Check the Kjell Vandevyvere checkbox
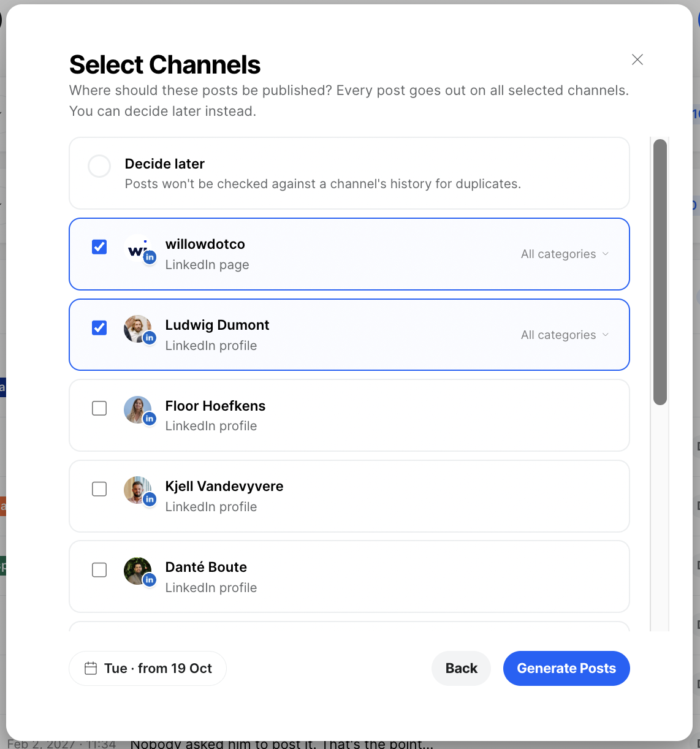 (99, 489)
